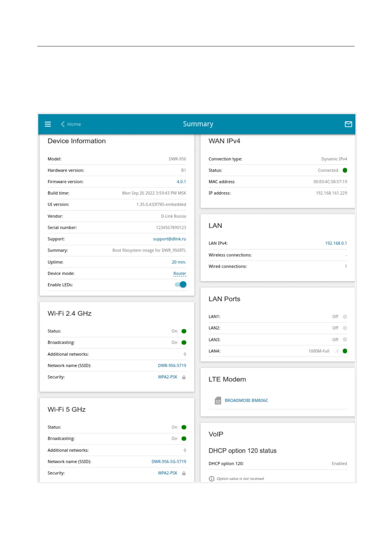Change the Device mode Router setting
The image size is (392, 554).
179,273
